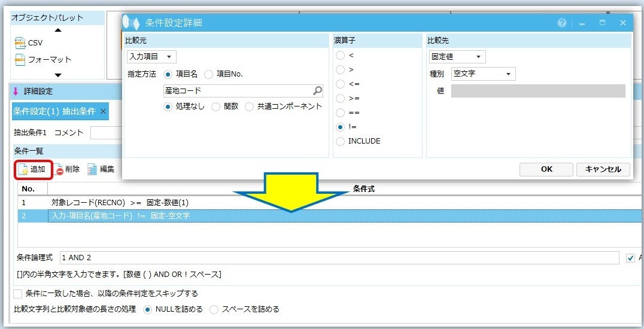The width and height of the screenshot is (644, 329).
Task: Choose the != operator
Action: 340,127
